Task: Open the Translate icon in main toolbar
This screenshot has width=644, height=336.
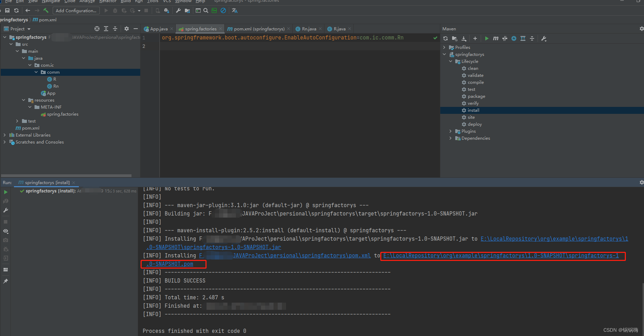Action: [235, 11]
